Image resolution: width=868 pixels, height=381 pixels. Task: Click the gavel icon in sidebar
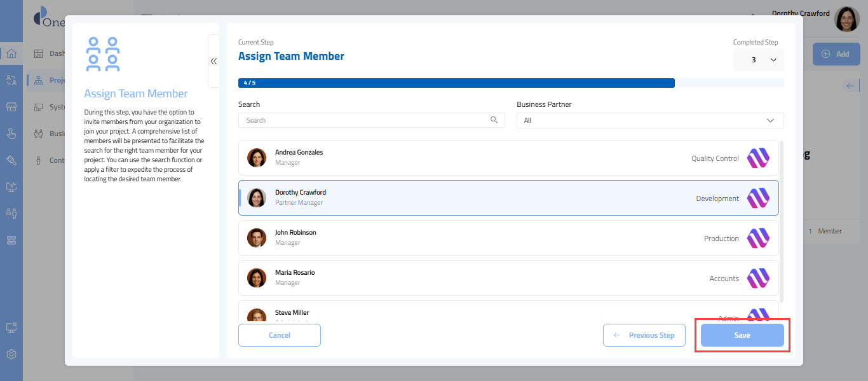pos(11,160)
